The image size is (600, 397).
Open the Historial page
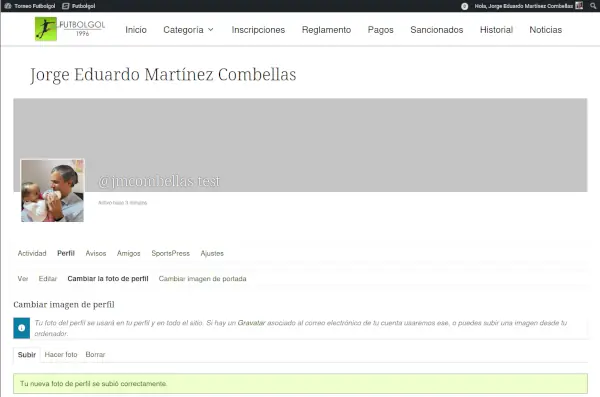496,30
